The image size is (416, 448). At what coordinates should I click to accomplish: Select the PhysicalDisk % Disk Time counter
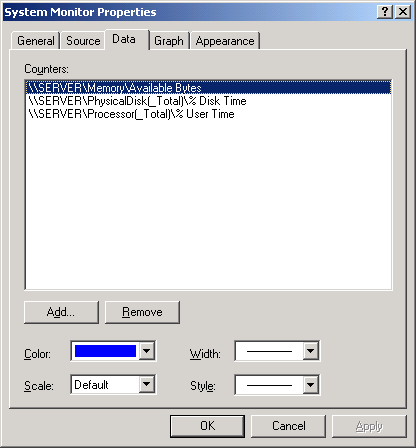pos(208,101)
